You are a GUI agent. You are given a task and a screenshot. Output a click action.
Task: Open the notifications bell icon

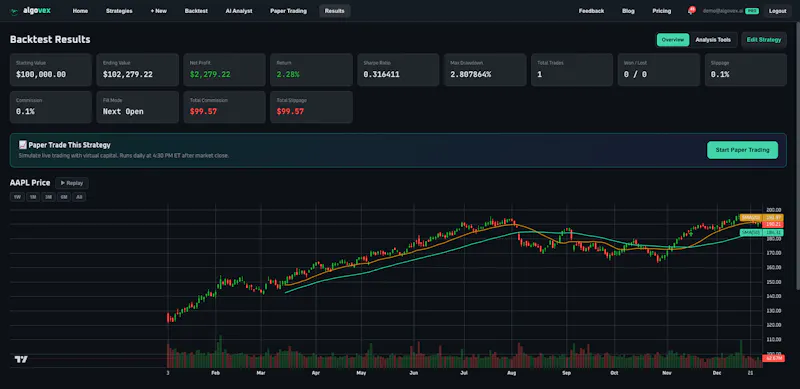pyautogui.click(x=690, y=11)
